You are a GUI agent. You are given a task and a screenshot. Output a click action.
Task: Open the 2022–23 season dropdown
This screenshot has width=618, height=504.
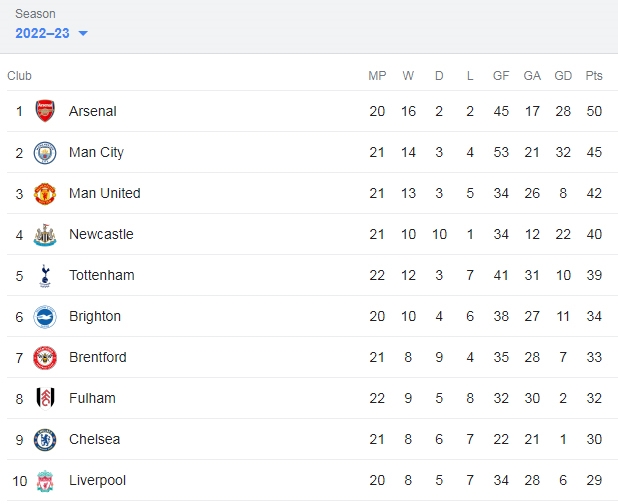44,33
